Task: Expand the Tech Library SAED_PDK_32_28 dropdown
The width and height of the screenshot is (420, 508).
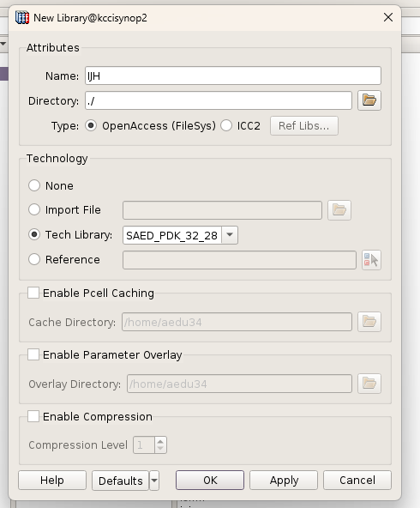Action: click(230, 235)
